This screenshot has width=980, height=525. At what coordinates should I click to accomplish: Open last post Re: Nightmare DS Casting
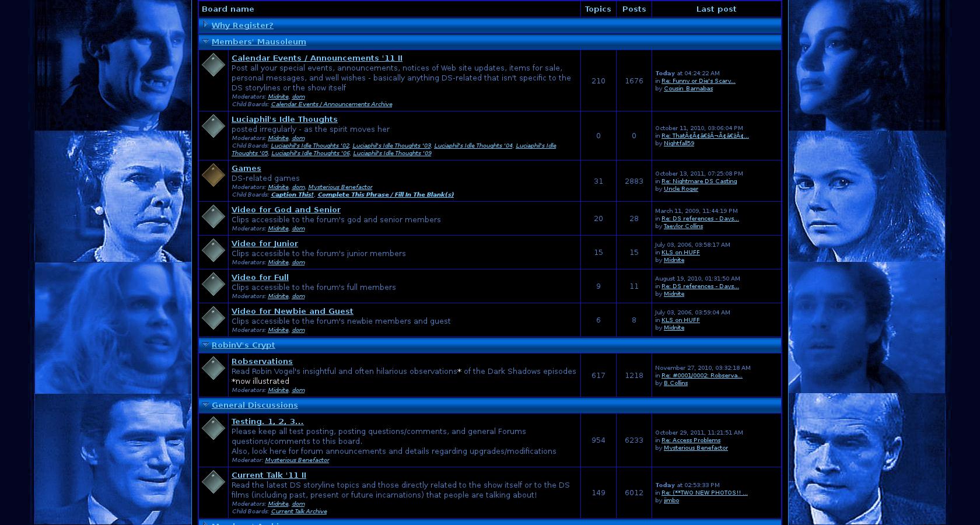point(699,181)
